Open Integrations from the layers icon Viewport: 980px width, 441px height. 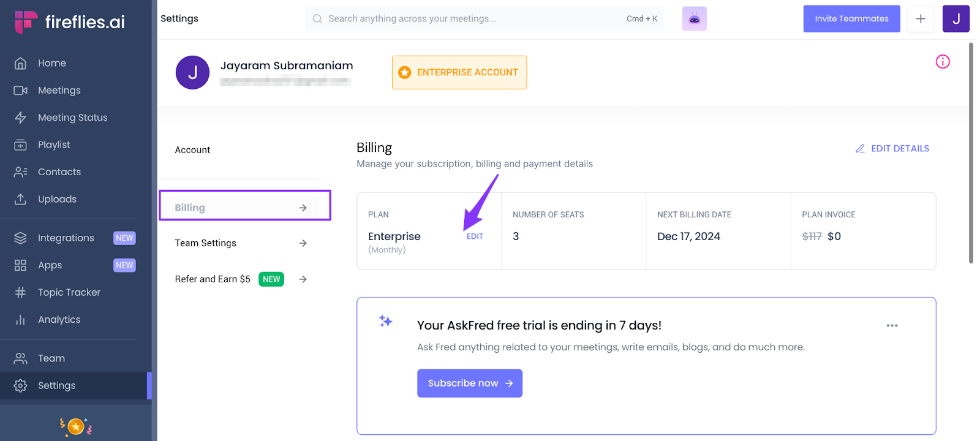click(x=20, y=238)
